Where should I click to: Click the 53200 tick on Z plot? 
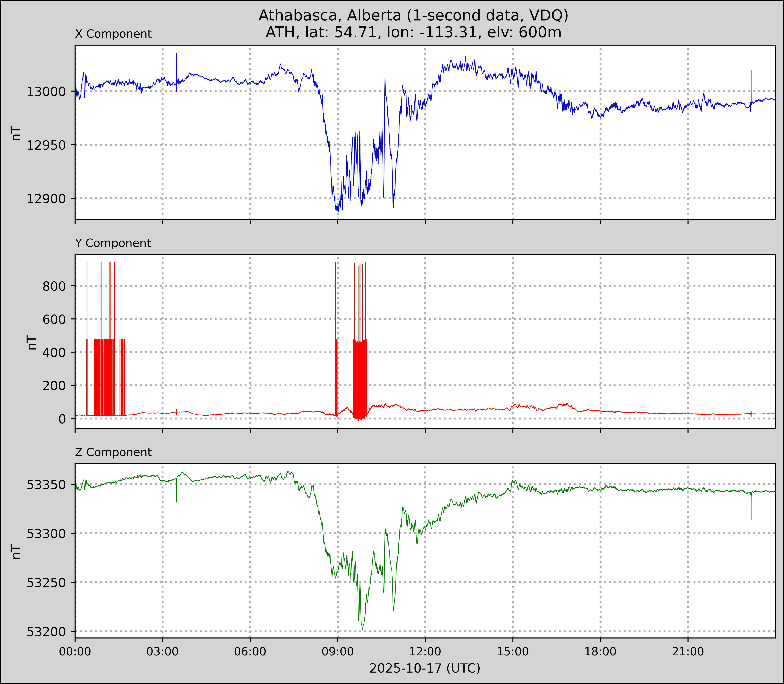(46, 632)
